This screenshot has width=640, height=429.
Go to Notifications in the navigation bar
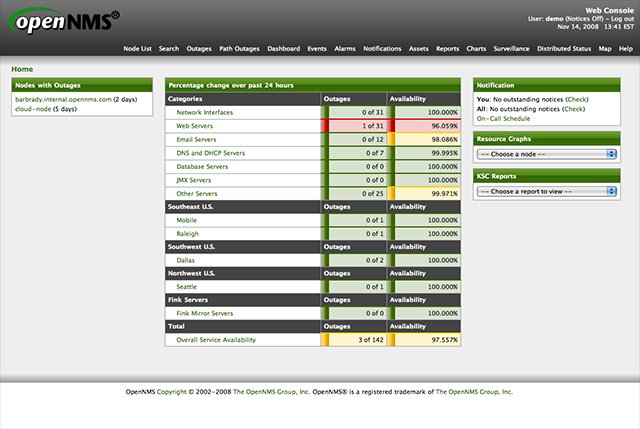(x=382, y=49)
